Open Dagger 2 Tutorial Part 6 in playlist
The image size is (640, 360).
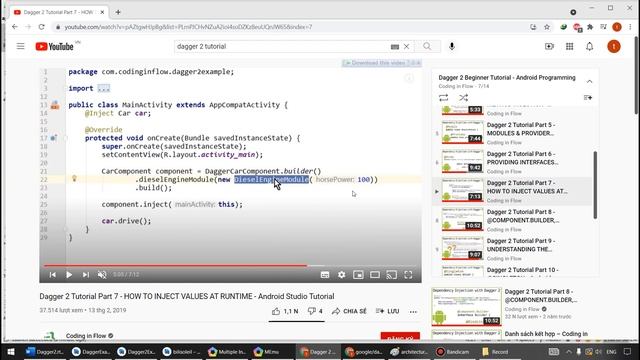512,162
